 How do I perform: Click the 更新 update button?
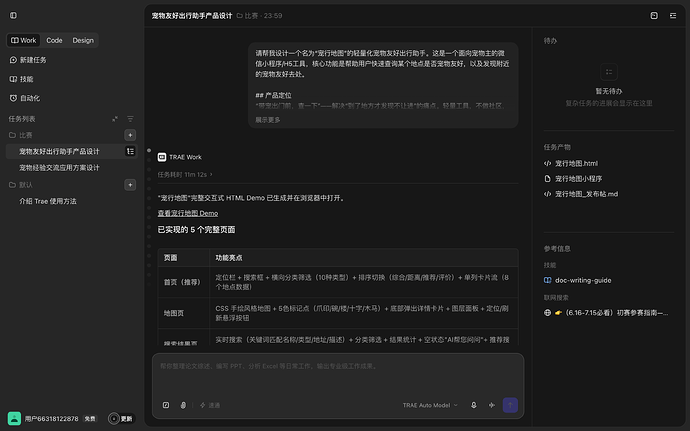[x=121, y=419]
